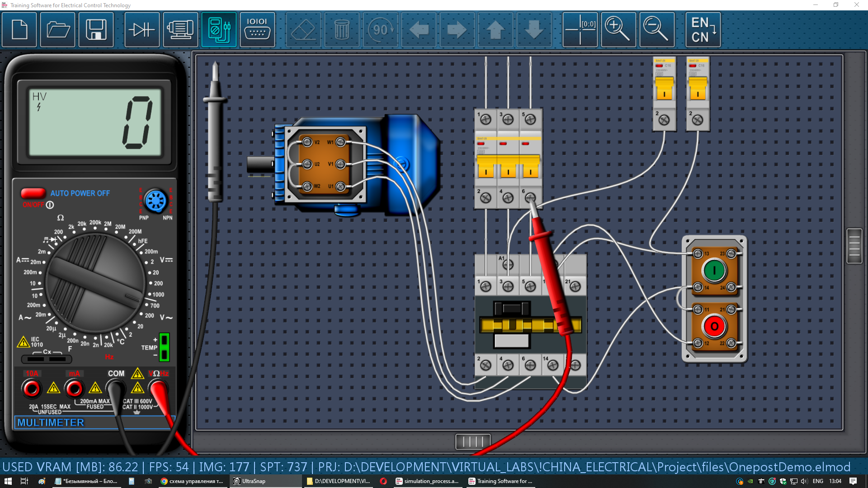The image size is (868, 488).
Task: Open Windows Start menu
Action: coord(8,481)
